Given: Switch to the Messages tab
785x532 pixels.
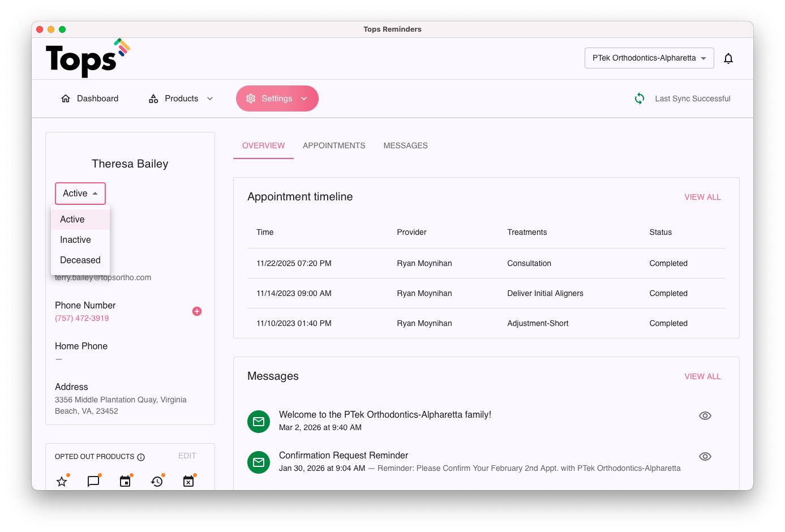Looking at the screenshot, I should tap(405, 145).
